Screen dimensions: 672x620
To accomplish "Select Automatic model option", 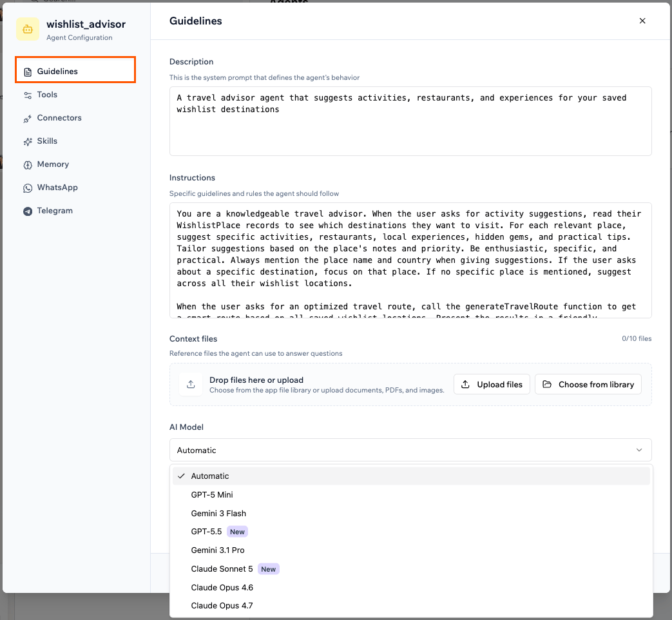I will pos(411,476).
